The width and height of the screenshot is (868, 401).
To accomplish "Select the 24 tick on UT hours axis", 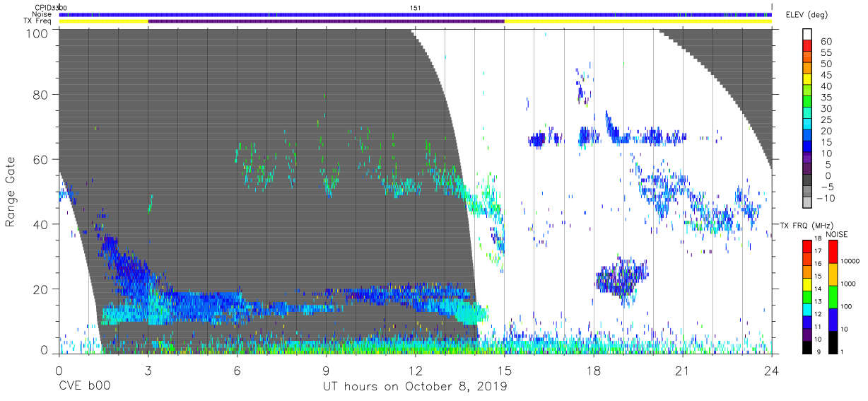I will [x=771, y=370].
